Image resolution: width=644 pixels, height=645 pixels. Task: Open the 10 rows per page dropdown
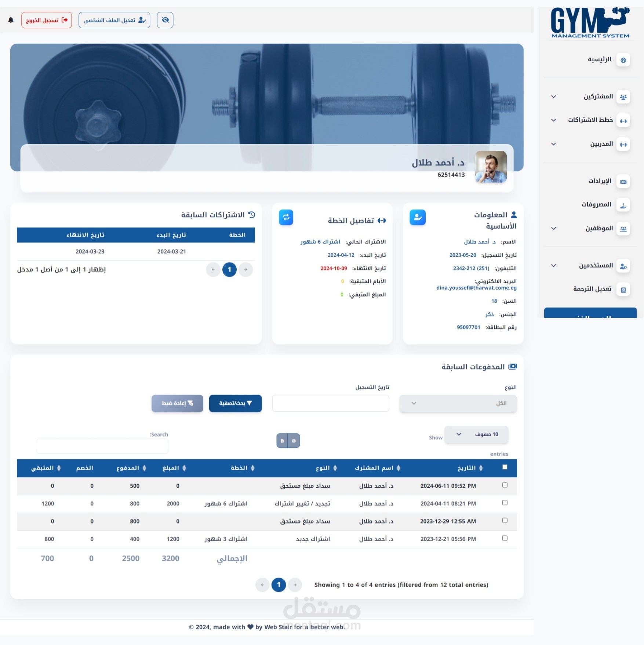click(x=476, y=435)
